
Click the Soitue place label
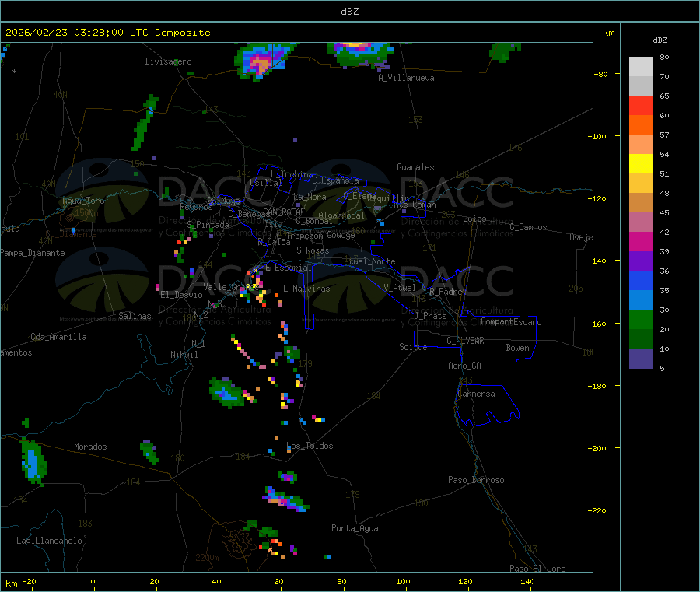coord(413,347)
